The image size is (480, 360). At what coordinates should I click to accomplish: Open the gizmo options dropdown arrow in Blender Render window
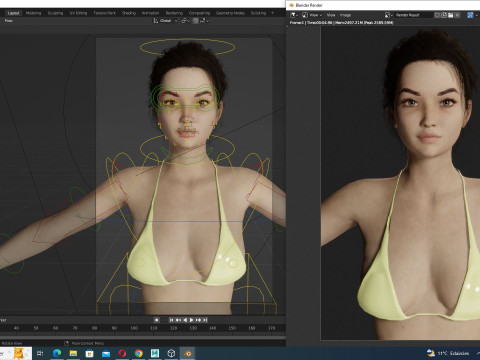click(477, 15)
